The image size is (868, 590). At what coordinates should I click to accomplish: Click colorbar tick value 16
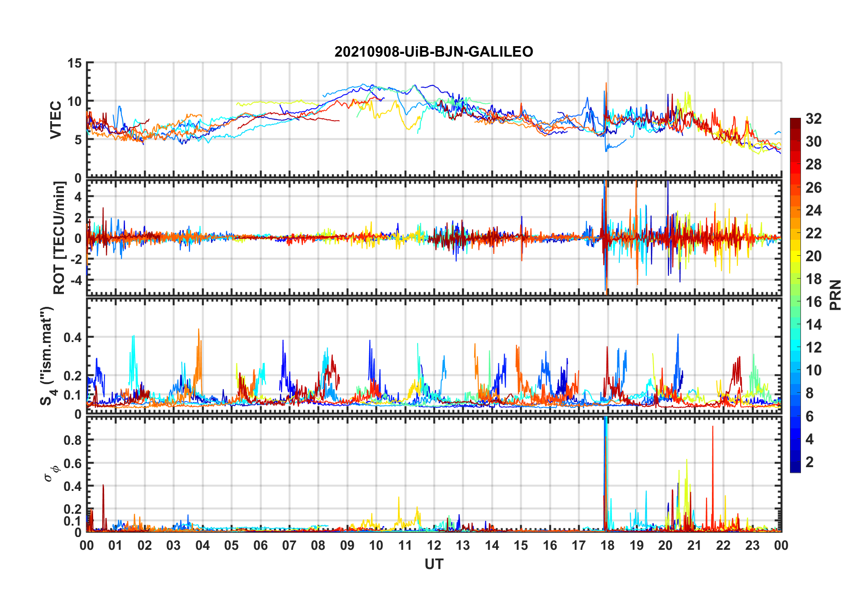pos(813,302)
